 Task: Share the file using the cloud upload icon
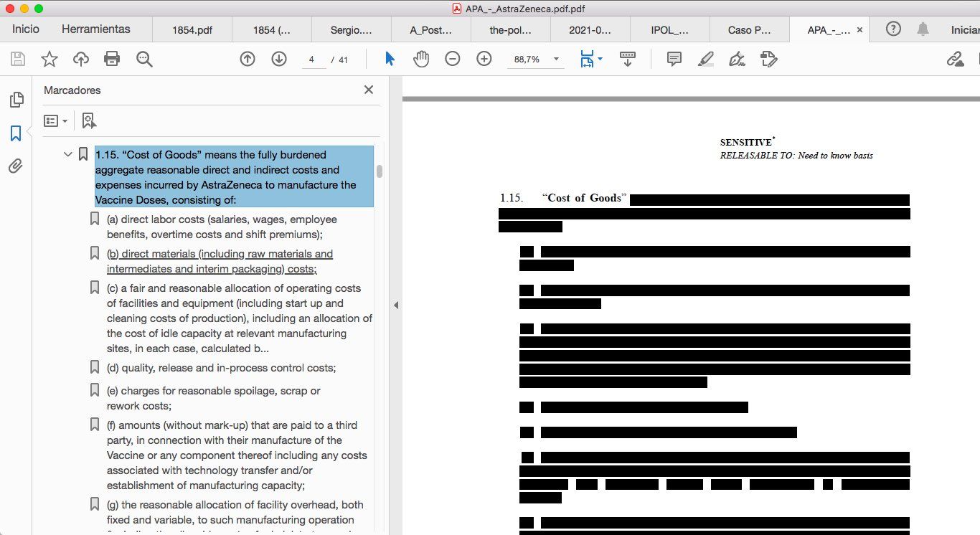pos(80,59)
